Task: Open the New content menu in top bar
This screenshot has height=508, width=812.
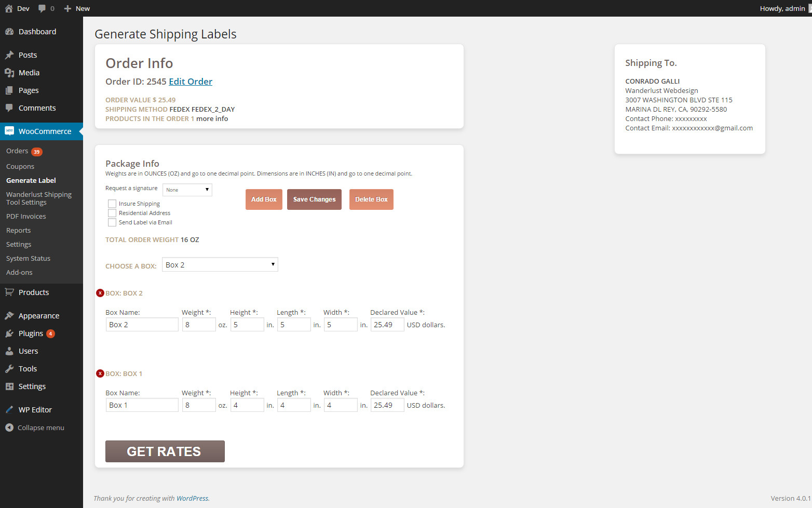Action: [77, 8]
